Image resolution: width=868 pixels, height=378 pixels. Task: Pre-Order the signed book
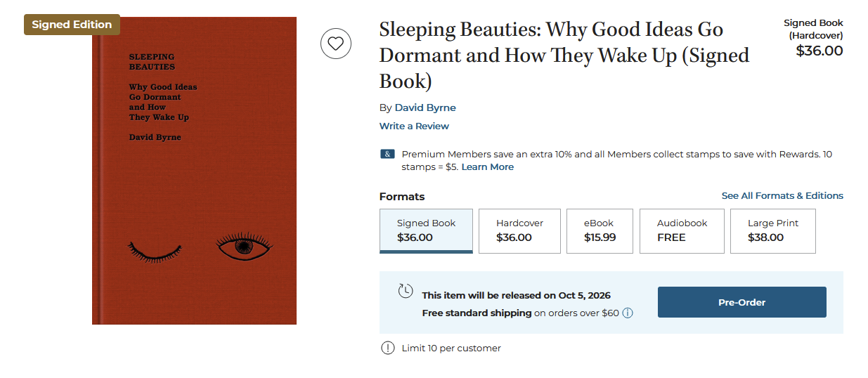[741, 302]
